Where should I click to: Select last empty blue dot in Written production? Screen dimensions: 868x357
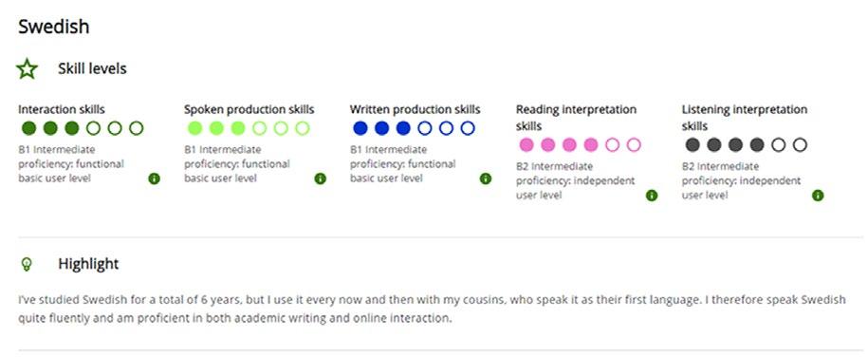click(468, 128)
